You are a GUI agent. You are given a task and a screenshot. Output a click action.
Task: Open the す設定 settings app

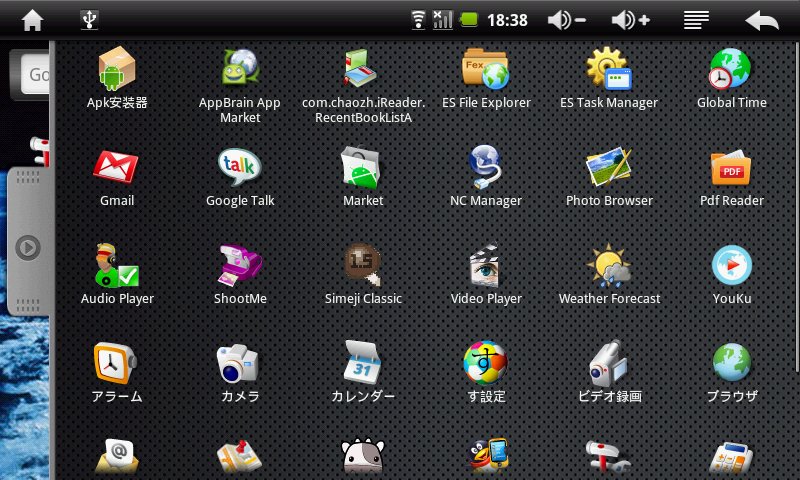[x=486, y=372]
